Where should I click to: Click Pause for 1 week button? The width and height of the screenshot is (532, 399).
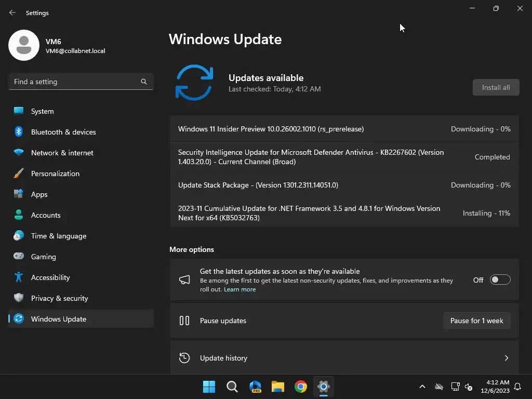click(x=477, y=321)
